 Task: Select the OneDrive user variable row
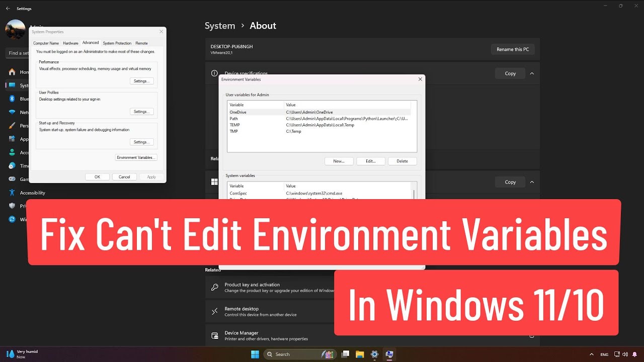point(319,112)
